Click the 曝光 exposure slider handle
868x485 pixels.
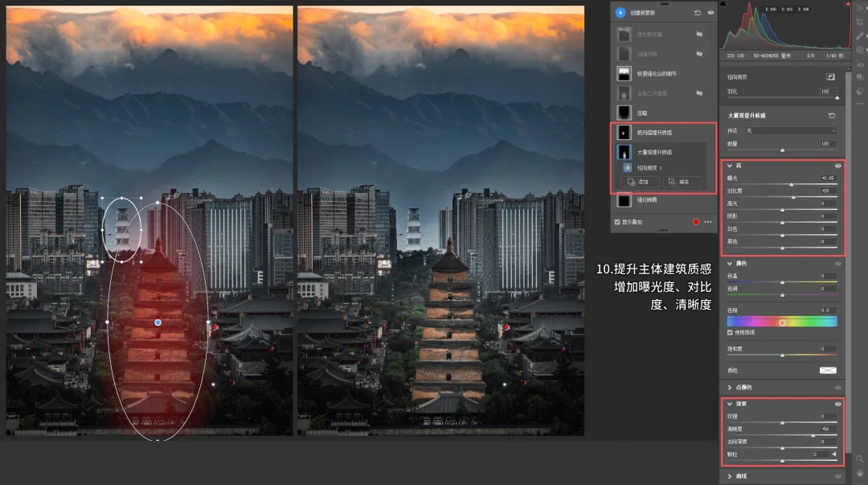(x=791, y=184)
